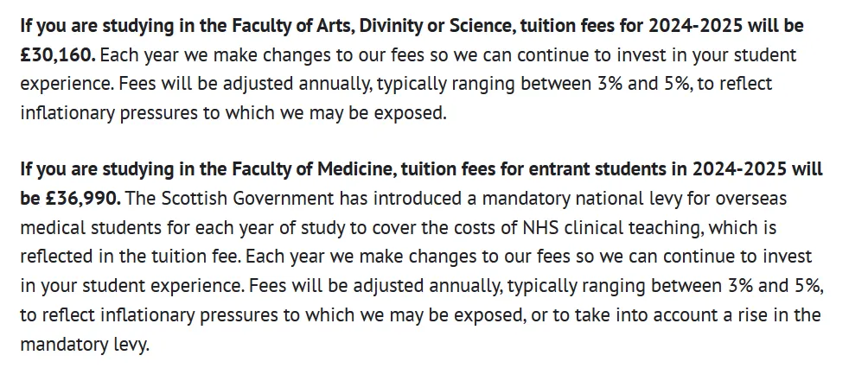Click the £36,990 tuition fee amount
The image size is (868, 368).
(81, 199)
